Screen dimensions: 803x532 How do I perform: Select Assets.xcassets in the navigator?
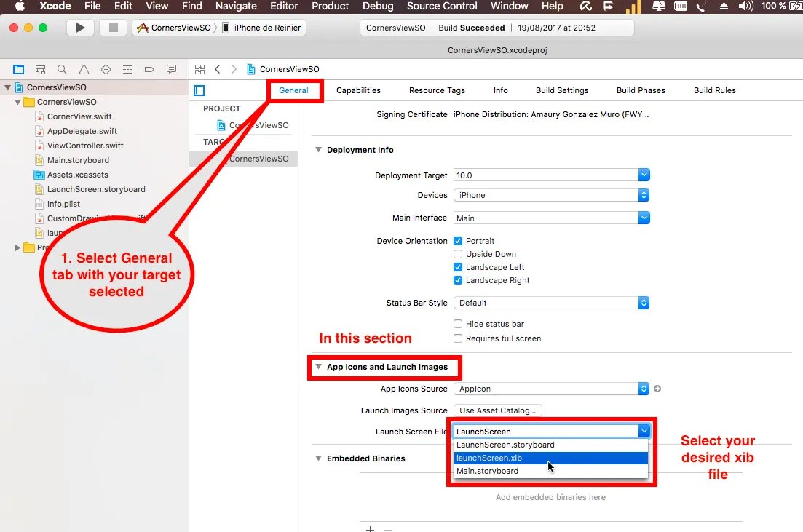(x=77, y=175)
